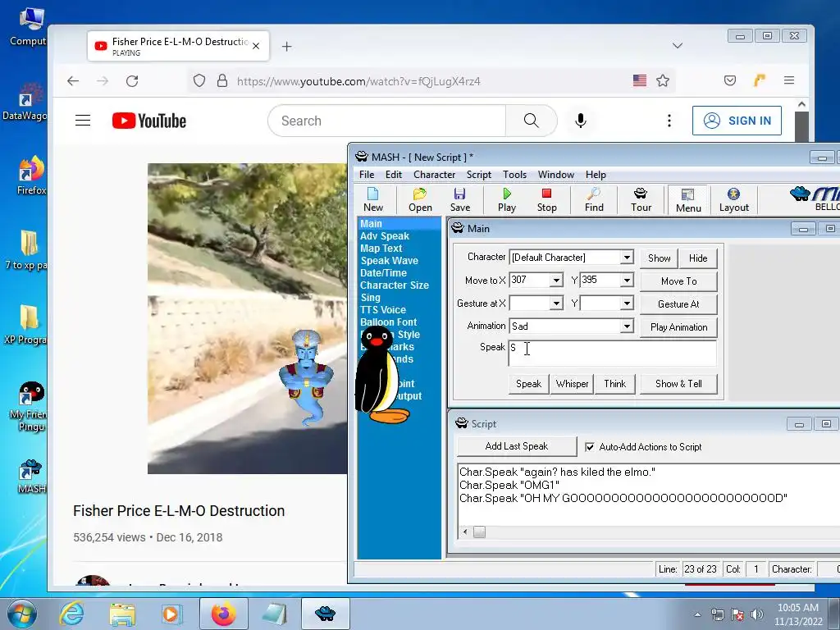Viewport: 840px width, 630px height.
Task: Click the YouTube search magnifier button
Action: pyautogui.click(x=531, y=121)
